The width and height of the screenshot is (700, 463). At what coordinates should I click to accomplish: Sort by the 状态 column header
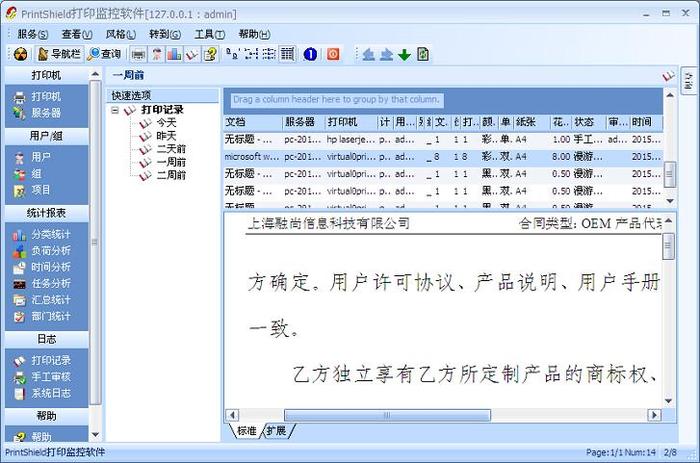[589, 122]
